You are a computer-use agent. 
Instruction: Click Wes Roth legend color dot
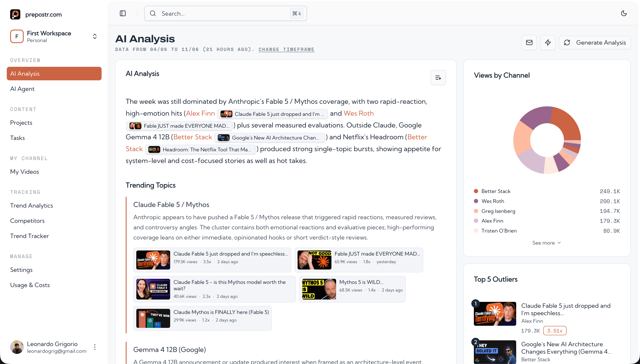click(x=476, y=201)
